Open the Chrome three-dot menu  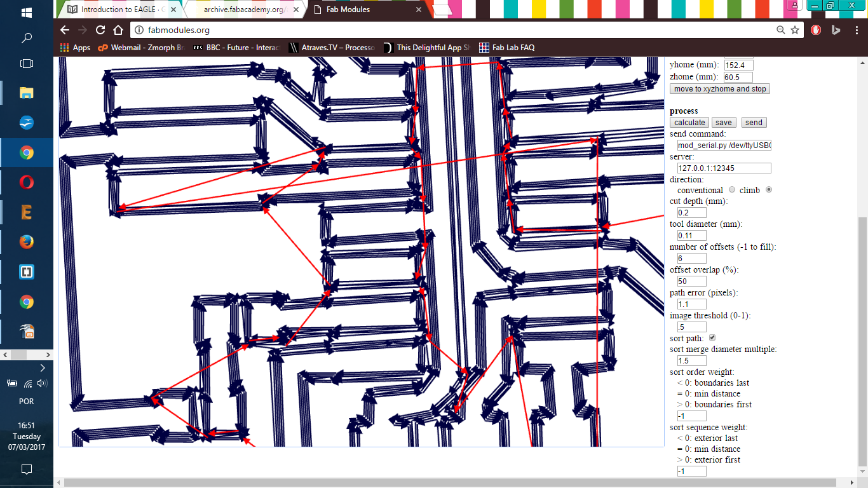click(x=855, y=30)
